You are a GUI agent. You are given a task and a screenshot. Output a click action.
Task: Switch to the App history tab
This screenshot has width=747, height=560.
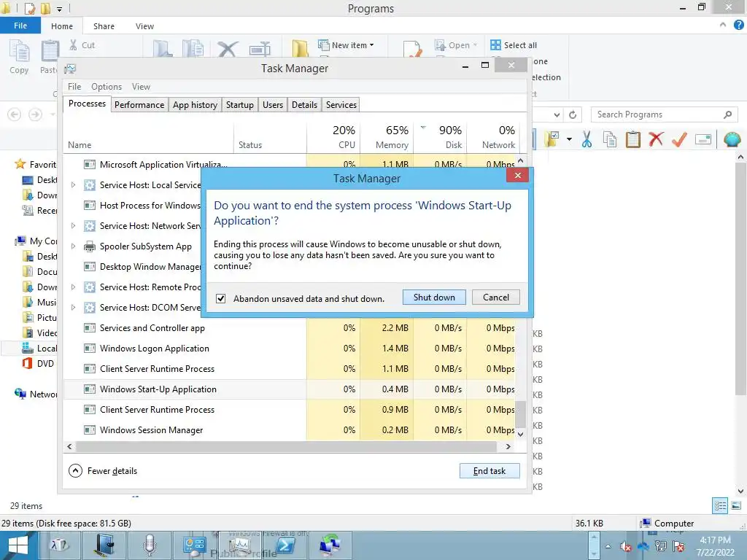195,105
